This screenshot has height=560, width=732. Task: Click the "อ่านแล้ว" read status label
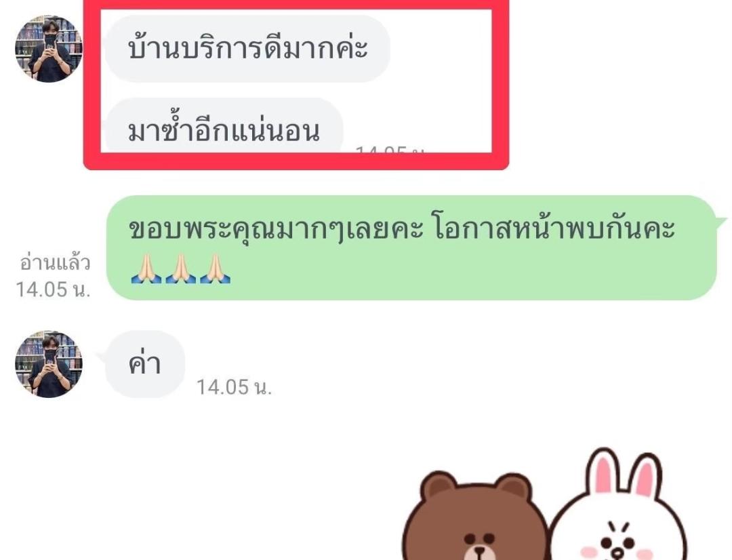click(x=55, y=263)
